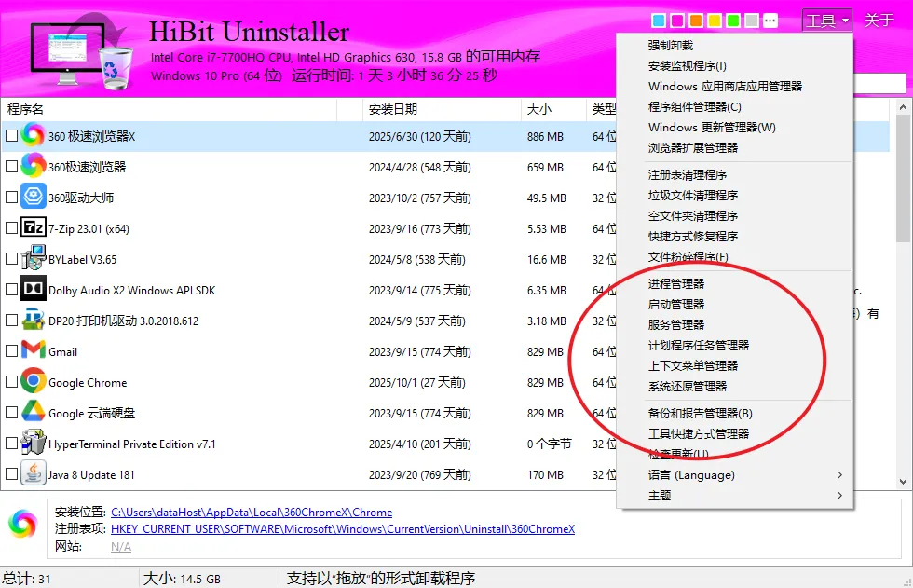The width and height of the screenshot is (913, 588).
Task: Click the 关于 button
Action: 879,21
